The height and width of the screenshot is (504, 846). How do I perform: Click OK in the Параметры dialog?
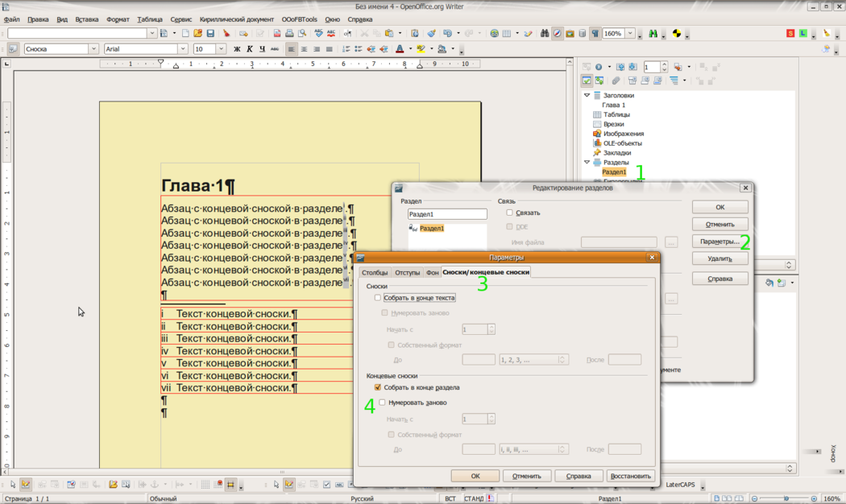[x=475, y=476]
